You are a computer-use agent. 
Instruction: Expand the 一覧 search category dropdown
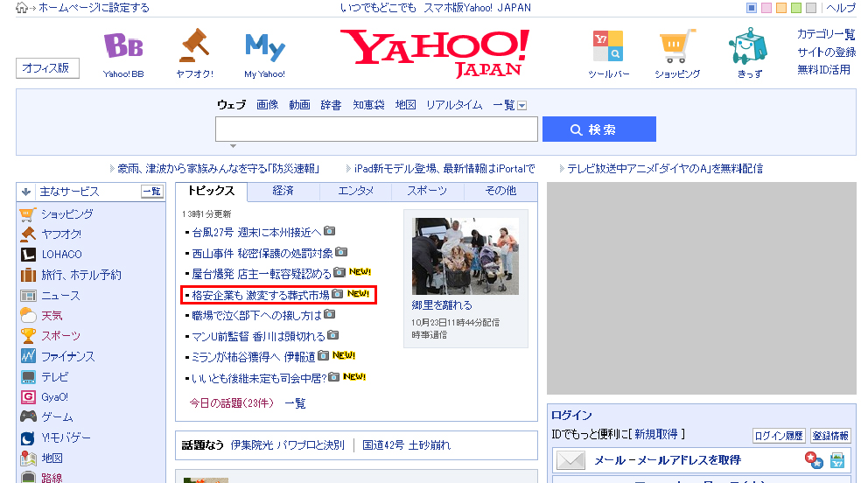pyautogui.click(x=521, y=106)
